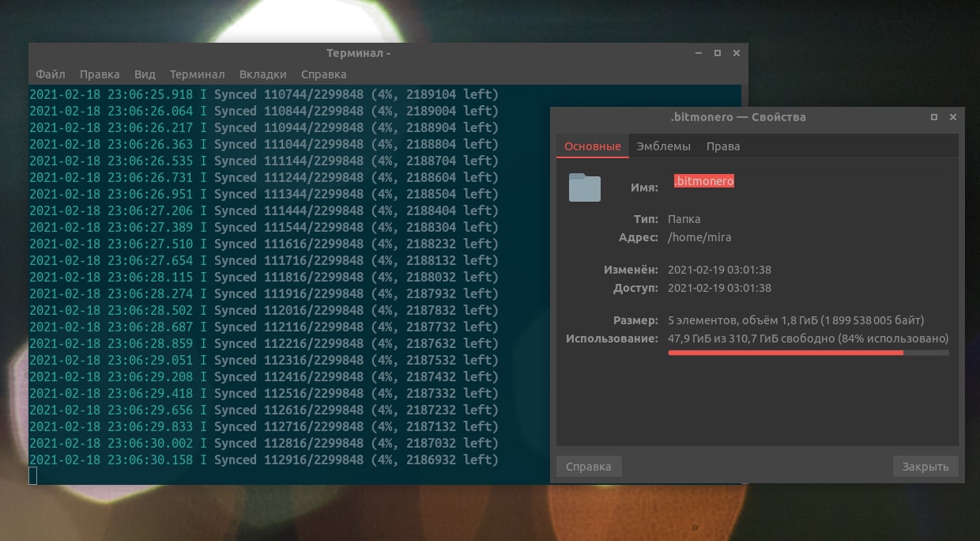Click the Справка button in properties dialog
Screen dimensions: 980x541
click(589, 467)
